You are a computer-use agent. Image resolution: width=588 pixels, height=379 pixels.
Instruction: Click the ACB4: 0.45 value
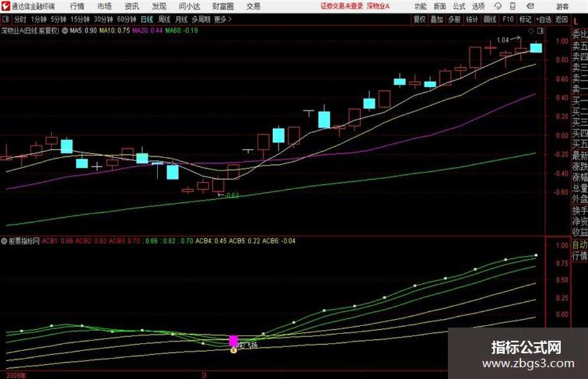coord(211,241)
